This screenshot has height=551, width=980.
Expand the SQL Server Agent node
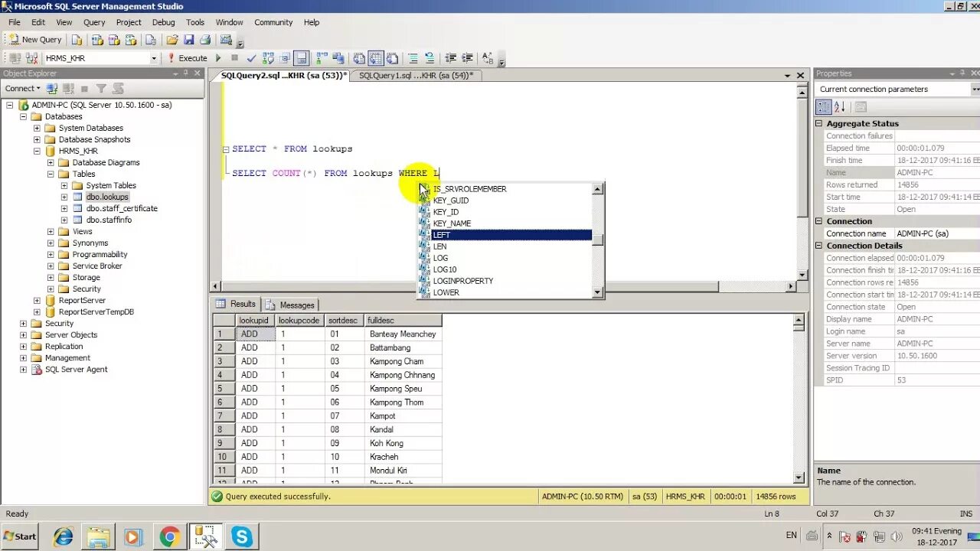point(23,369)
